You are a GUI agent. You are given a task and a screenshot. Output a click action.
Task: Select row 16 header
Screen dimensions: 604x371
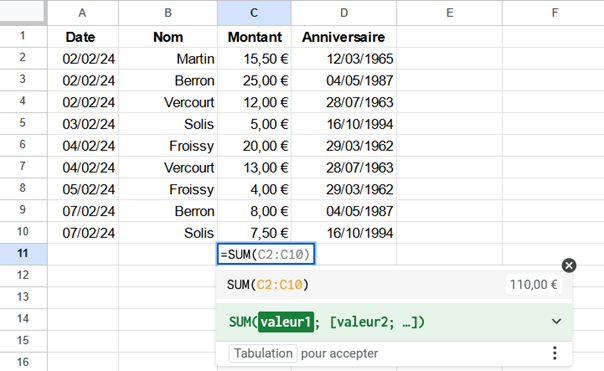23,362
